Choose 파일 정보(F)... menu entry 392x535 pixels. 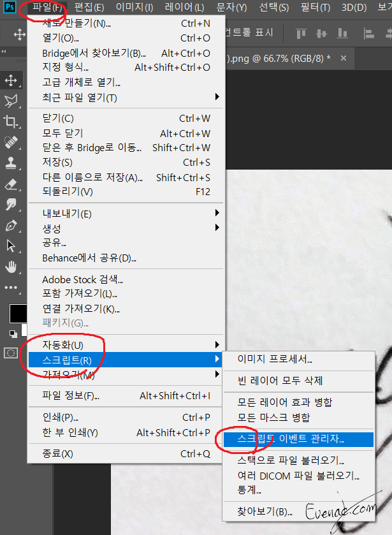(x=126, y=396)
